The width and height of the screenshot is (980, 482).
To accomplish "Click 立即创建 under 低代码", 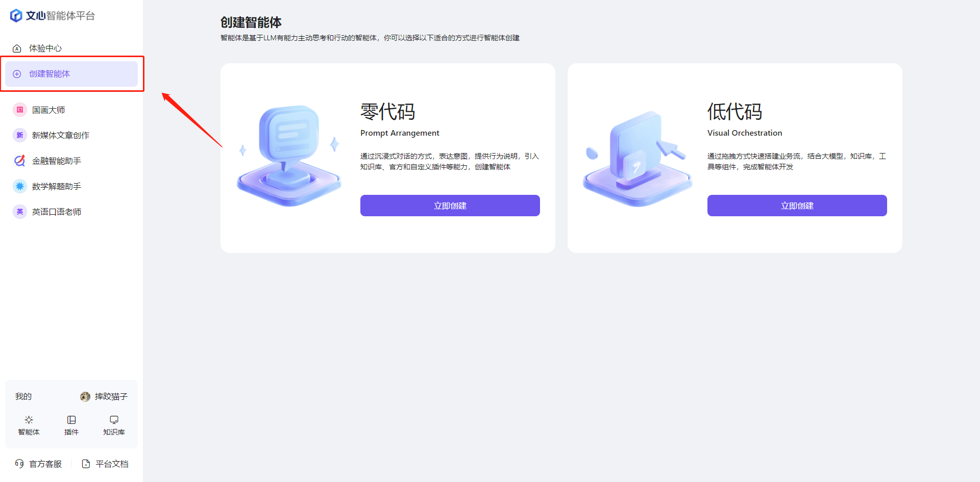I will pyautogui.click(x=797, y=205).
